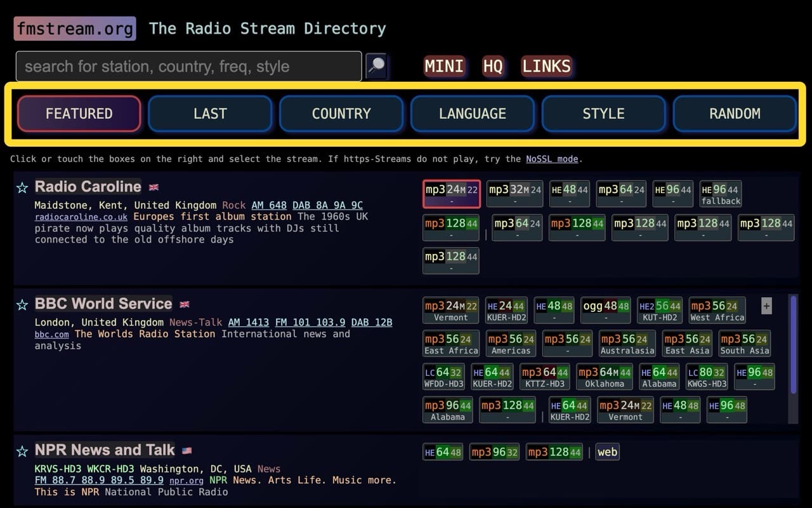Play BBC mp3 64M 44 Oklahoma stream
Viewport: 812px width, 508px height.
coord(604,377)
